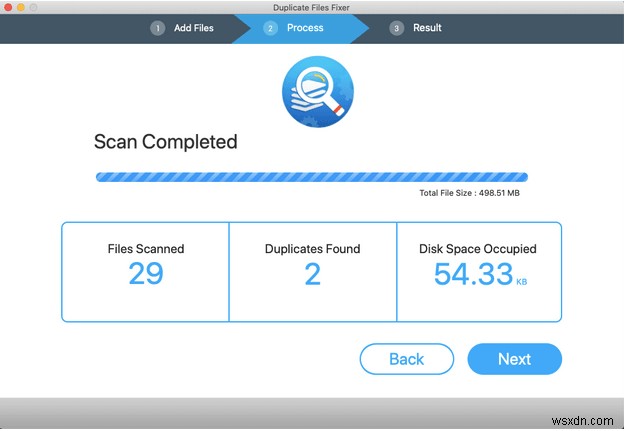Click the Duplicates Found count 2
625x431 pixels.
pos(312,274)
